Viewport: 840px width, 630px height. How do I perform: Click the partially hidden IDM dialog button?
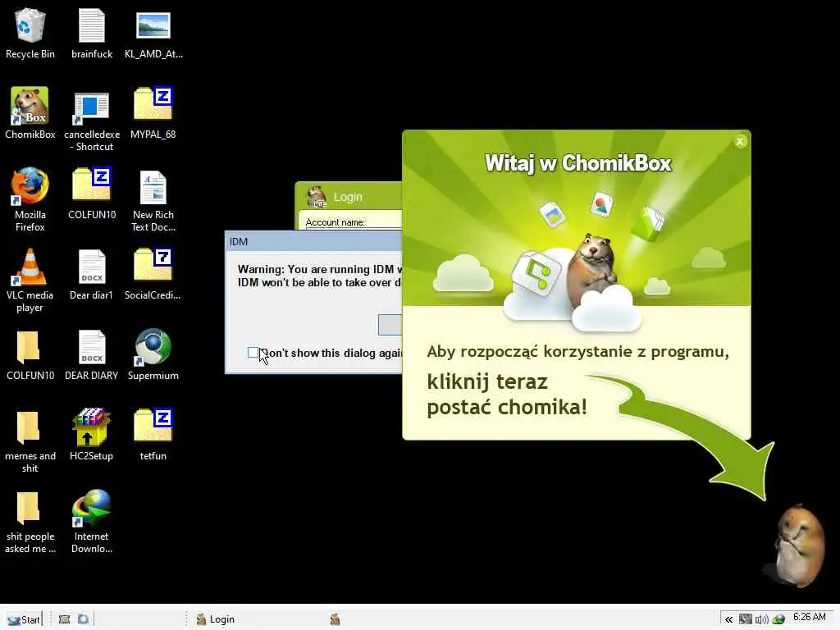coord(390,325)
